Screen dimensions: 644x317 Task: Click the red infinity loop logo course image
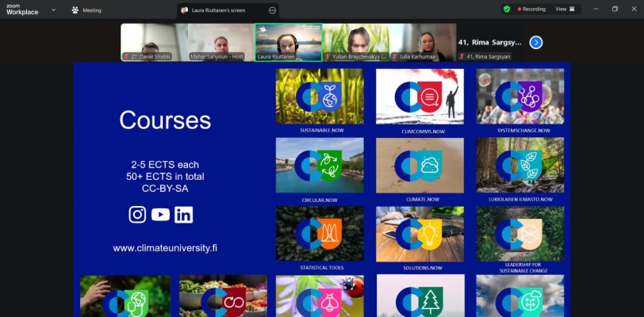click(223, 296)
